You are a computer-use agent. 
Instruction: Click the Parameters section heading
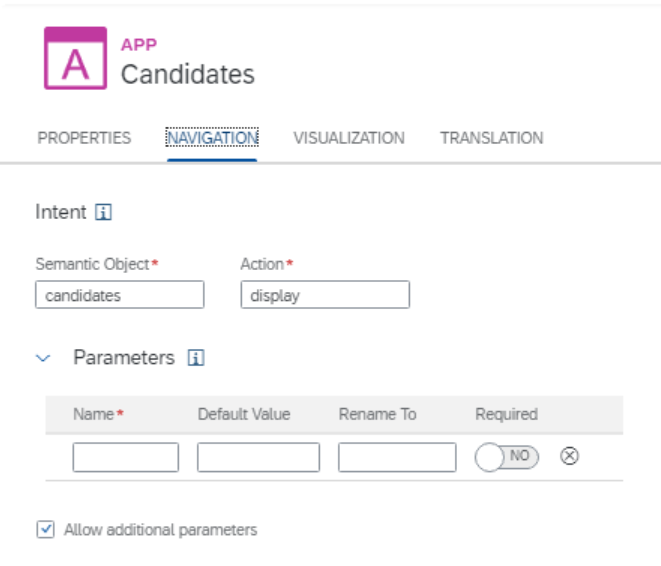124,358
